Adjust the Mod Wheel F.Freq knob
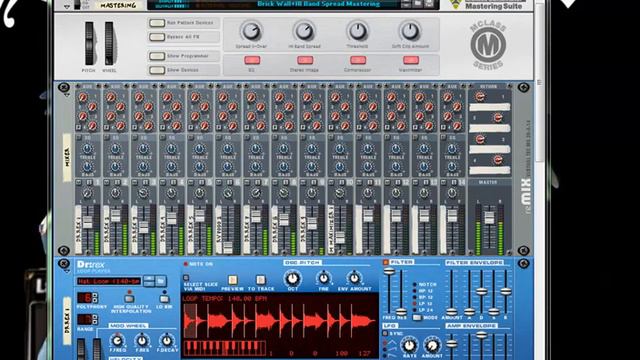This screenshot has height=360, width=640. coord(118,340)
